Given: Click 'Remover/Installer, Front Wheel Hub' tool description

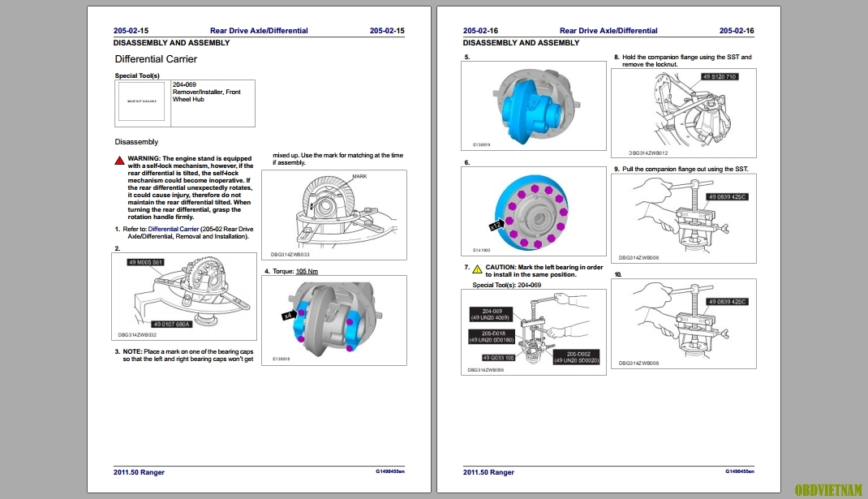Looking at the screenshot, I should click(x=207, y=96).
